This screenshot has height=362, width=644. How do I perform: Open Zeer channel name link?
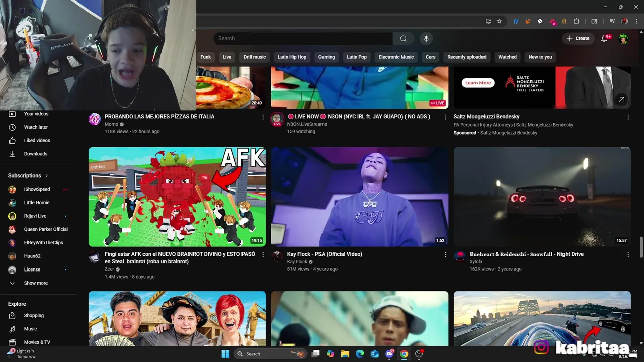tap(109, 269)
